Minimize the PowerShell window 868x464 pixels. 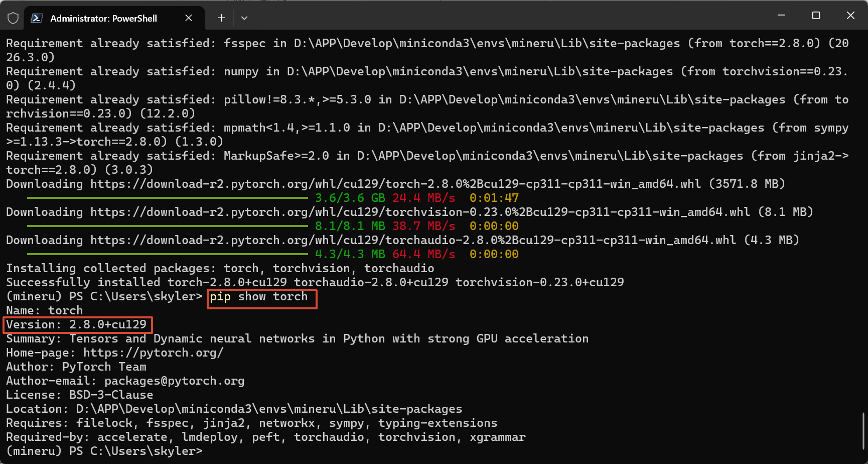click(x=781, y=16)
